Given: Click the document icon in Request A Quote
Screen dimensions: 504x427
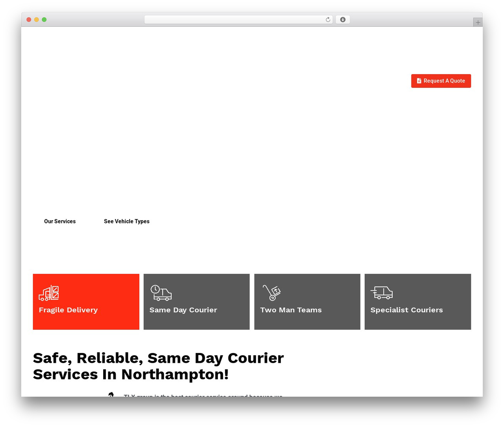Looking at the screenshot, I should [419, 81].
